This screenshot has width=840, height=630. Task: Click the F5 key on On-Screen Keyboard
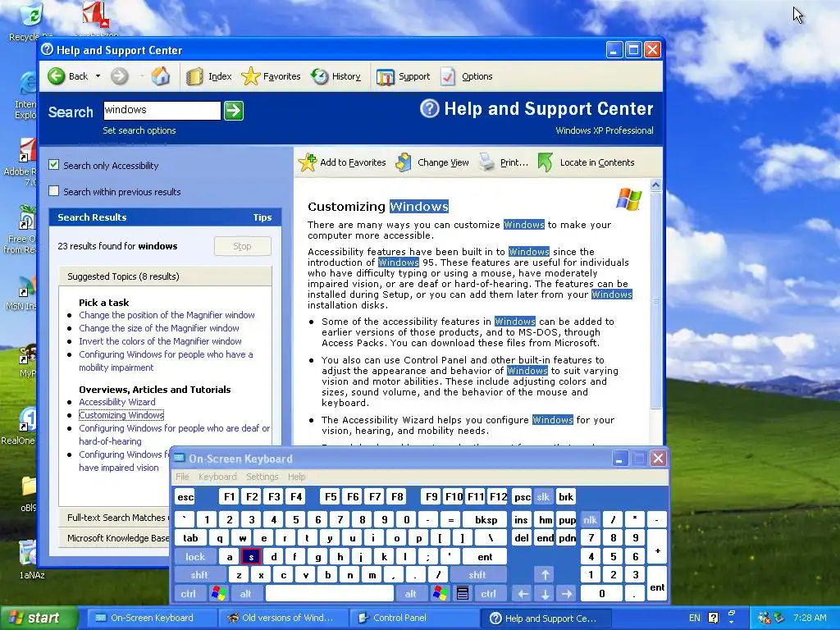[331, 497]
